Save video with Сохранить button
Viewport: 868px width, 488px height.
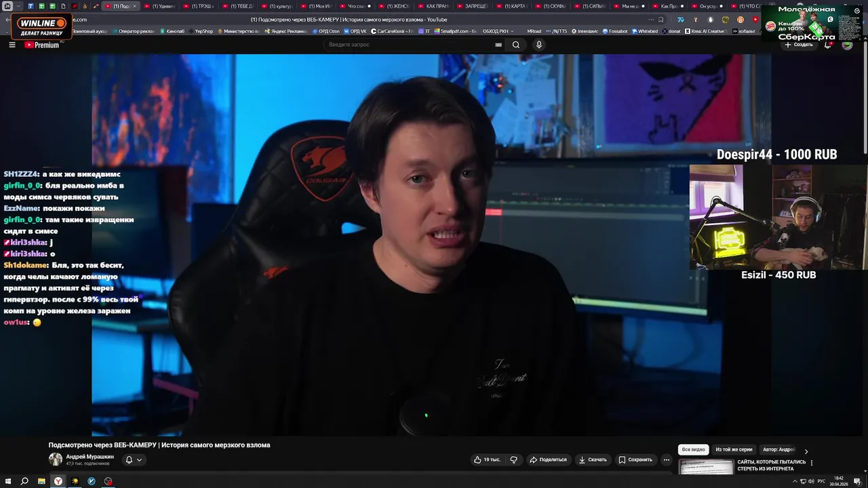pos(635,460)
